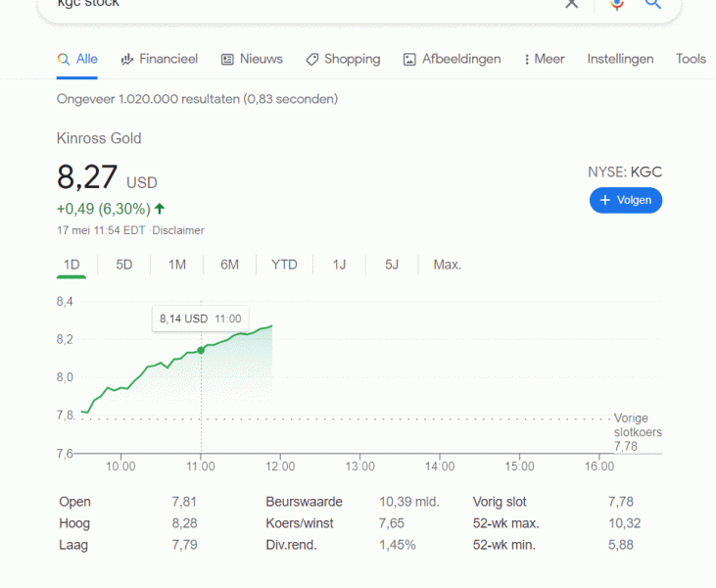Image resolution: width=716 pixels, height=588 pixels.
Task: Open the Disclaimer link
Action: [178, 230]
